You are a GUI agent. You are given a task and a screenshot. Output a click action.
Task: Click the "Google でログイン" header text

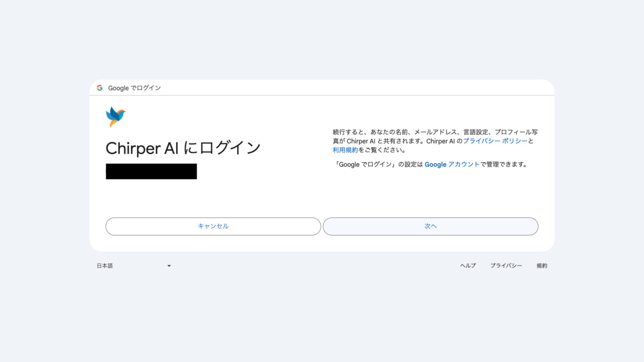pyautogui.click(x=135, y=87)
